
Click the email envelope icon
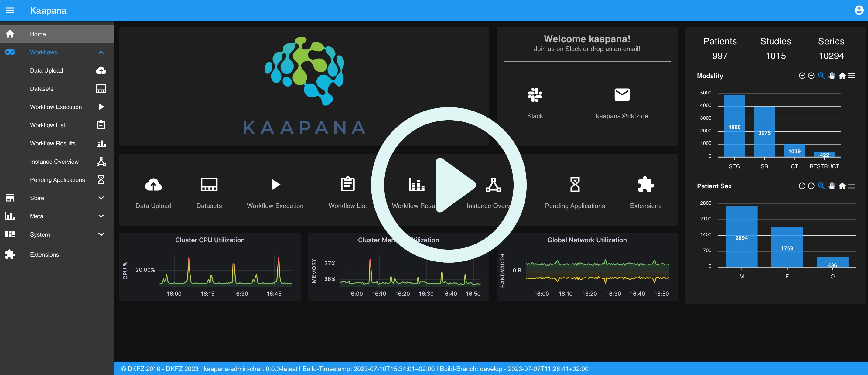pos(622,95)
